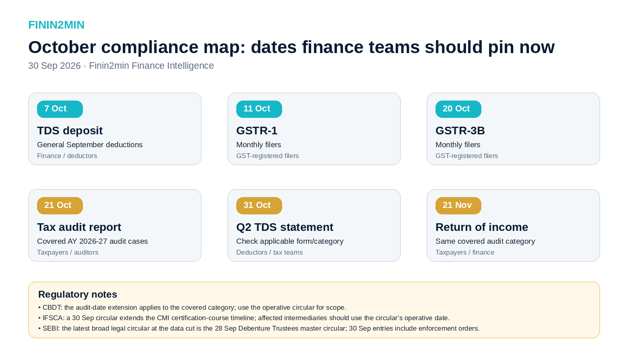
Task: Click the Regulatory notes heading
Action: [x=78, y=294]
